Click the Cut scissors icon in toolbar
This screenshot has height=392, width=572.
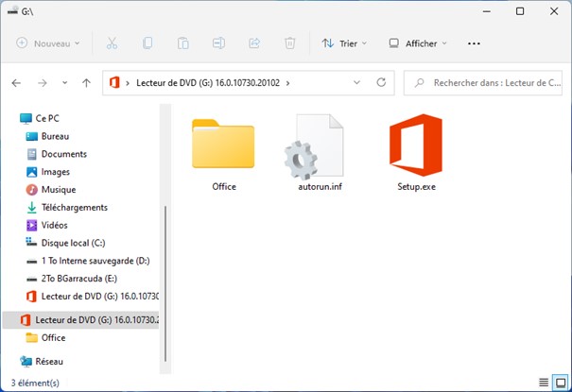pos(112,43)
